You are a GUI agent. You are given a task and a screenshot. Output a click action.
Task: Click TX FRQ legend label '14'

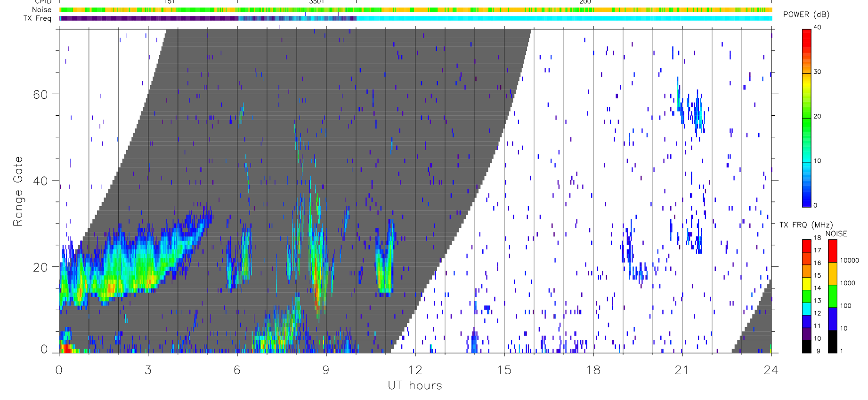coord(817,288)
